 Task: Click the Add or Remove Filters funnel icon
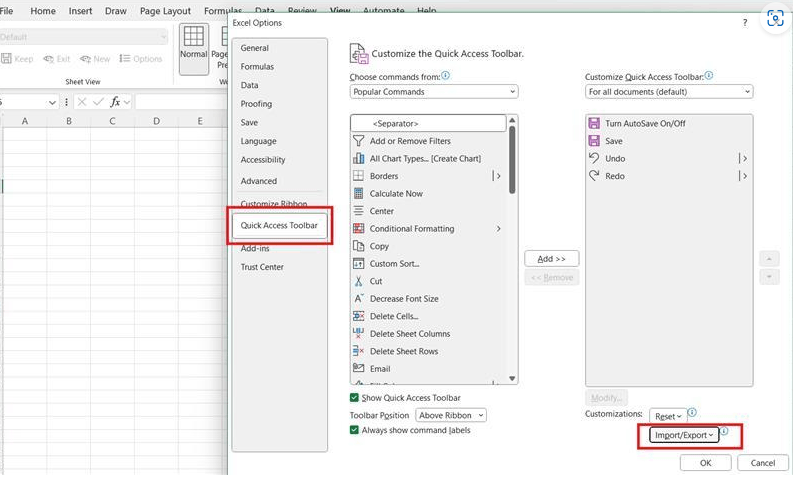[x=358, y=141]
